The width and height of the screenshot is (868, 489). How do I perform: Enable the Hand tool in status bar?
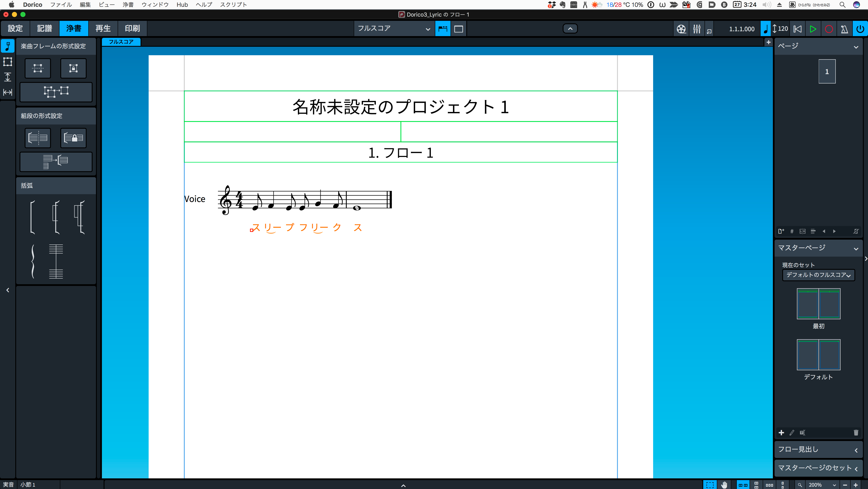pos(724,485)
